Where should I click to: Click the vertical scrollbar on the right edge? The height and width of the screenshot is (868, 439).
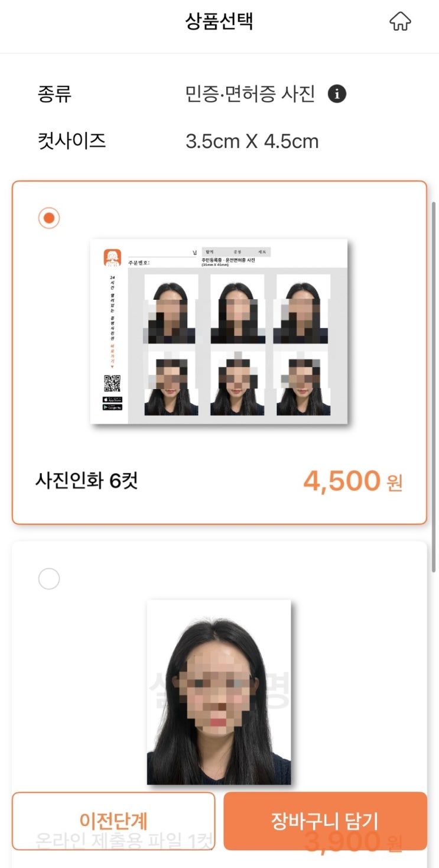tap(435, 387)
